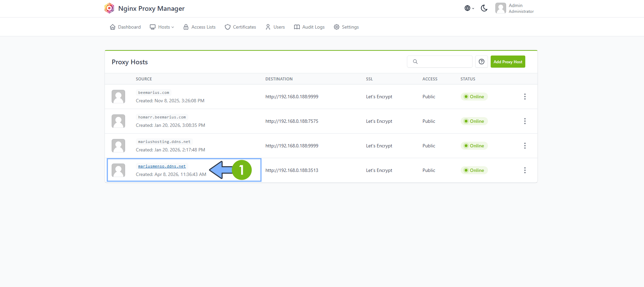Click the proxy hosts search field
The image size is (644, 287).
(440, 62)
